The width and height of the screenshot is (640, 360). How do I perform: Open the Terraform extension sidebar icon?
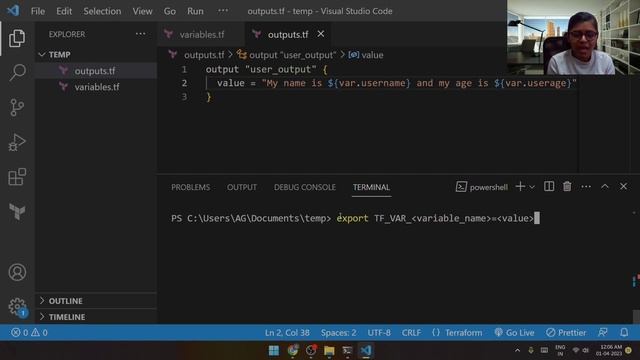pyautogui.click(x=17, y=211)
